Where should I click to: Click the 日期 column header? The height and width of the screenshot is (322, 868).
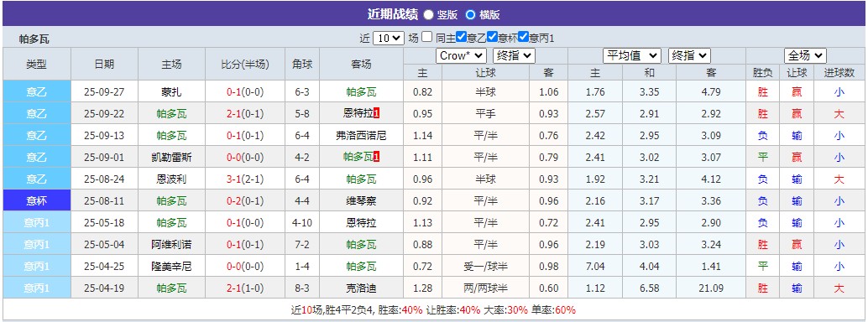point(104,65)
